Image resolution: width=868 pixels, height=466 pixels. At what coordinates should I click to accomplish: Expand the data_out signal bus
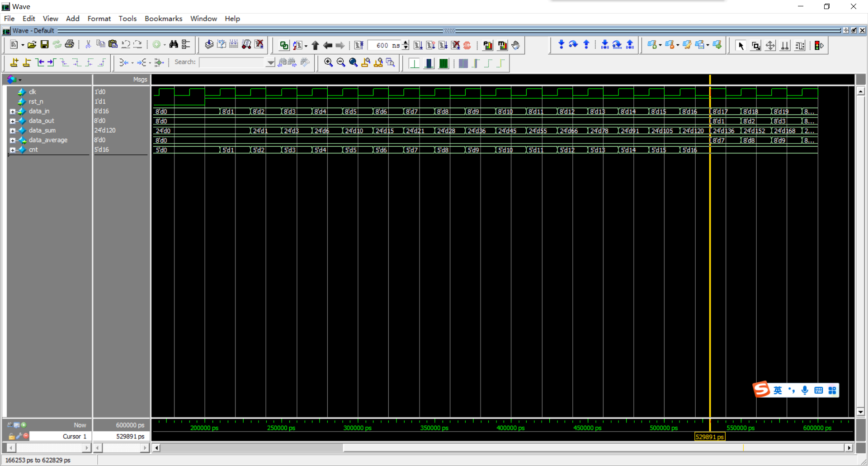coord(13,121)
